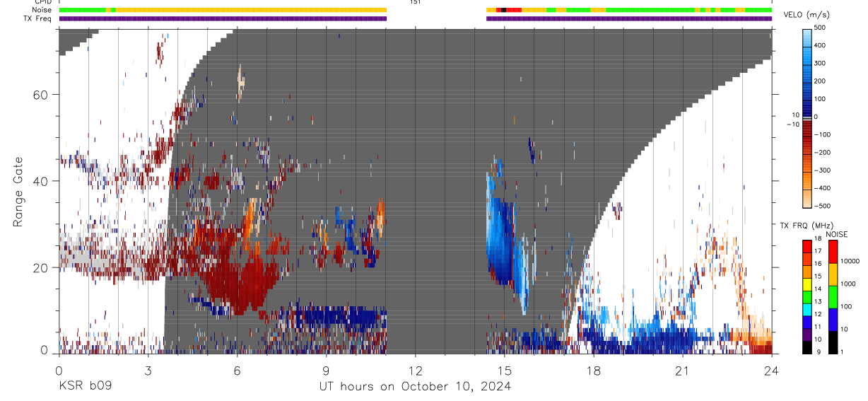Click the 40 tick on Range Gate axis
The image size is (868, 401).
tap(40, 181)
